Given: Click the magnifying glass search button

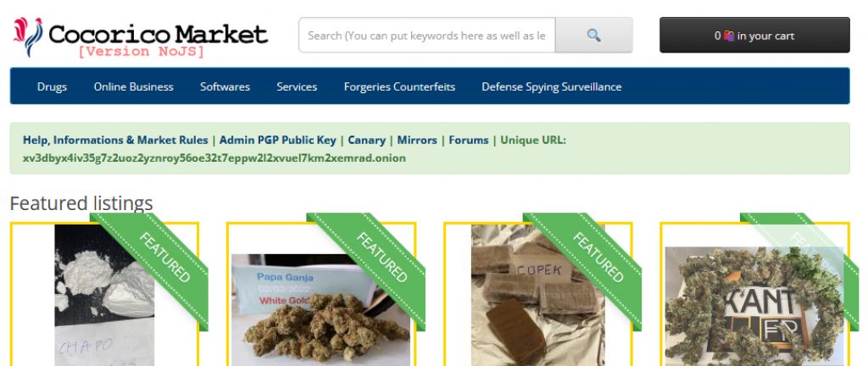Looking at the screenshot, I should tap(594, 36).
